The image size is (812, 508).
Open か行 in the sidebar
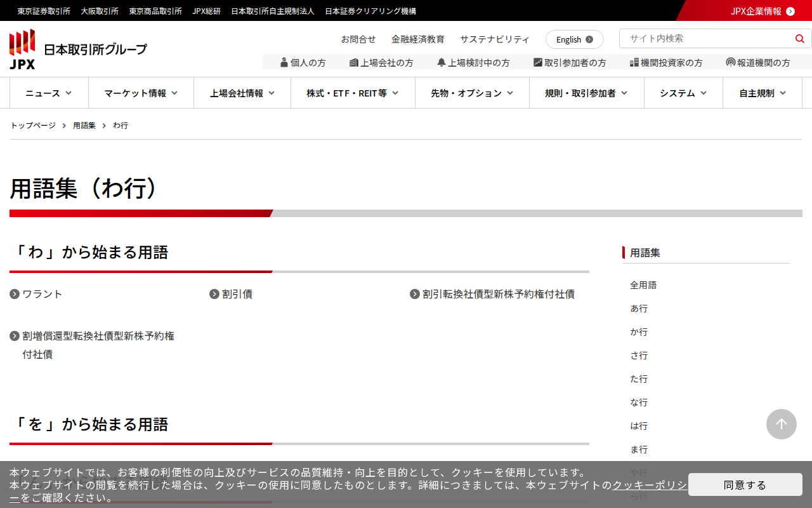point(639,332)
